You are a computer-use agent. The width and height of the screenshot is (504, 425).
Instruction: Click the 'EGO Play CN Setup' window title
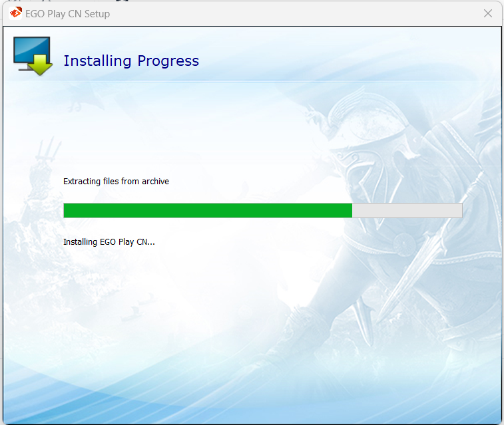tap(67, 14)
